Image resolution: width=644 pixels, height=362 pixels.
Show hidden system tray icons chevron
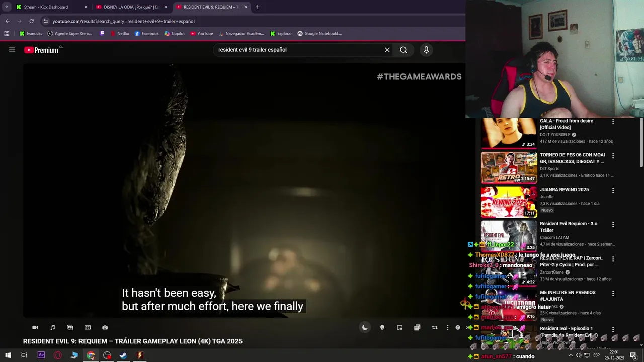(x=570, y=355)
